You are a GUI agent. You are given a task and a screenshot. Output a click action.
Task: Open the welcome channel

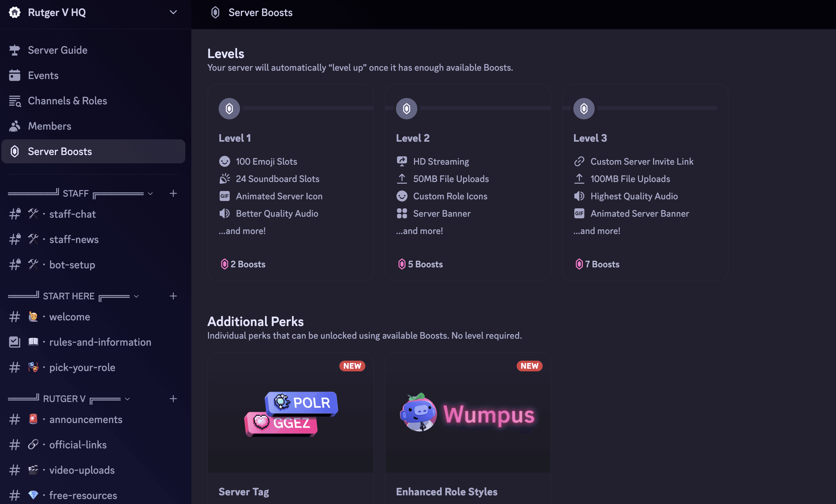93,317
